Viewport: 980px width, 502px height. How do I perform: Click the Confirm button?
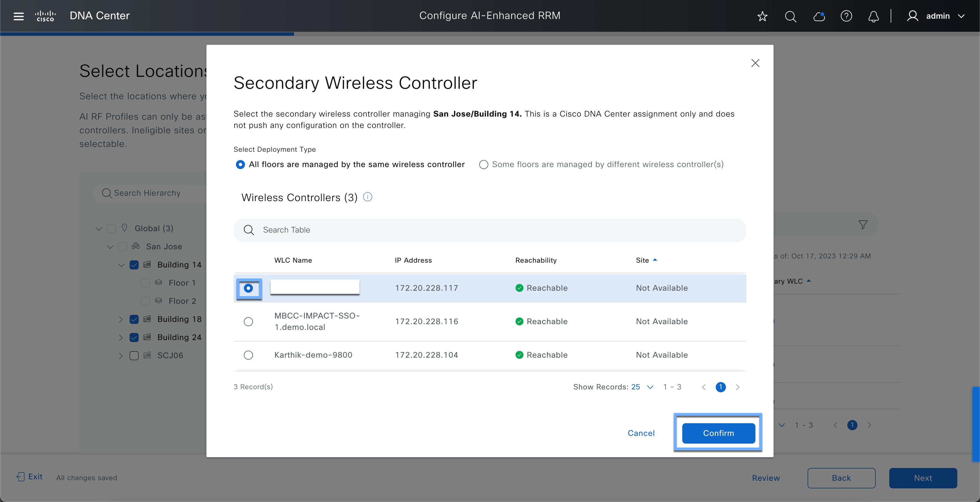(x=718, y=433)
